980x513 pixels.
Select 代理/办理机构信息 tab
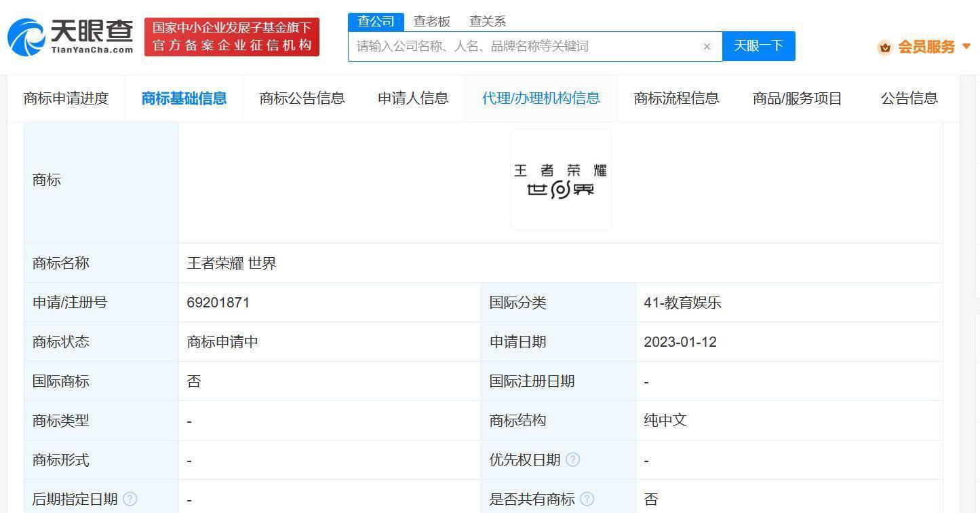tap(541, 98)
